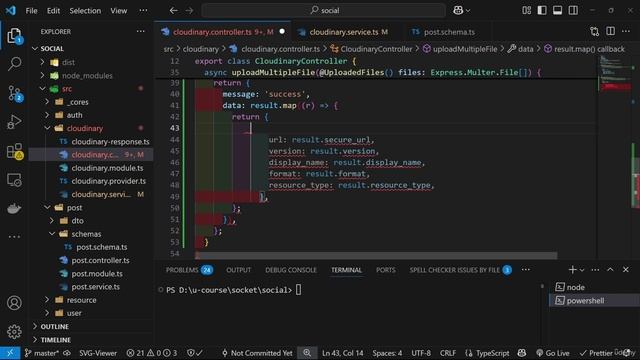Open the Accounts menu icon
The width and height of the screenshot is (640, 360).
(x=14, y=303)
